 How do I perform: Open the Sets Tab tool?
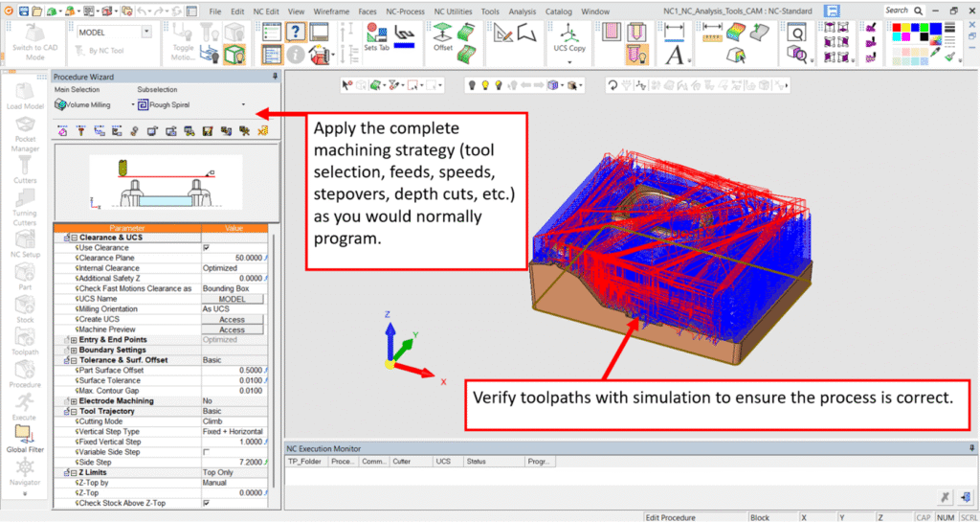point(375,37)
